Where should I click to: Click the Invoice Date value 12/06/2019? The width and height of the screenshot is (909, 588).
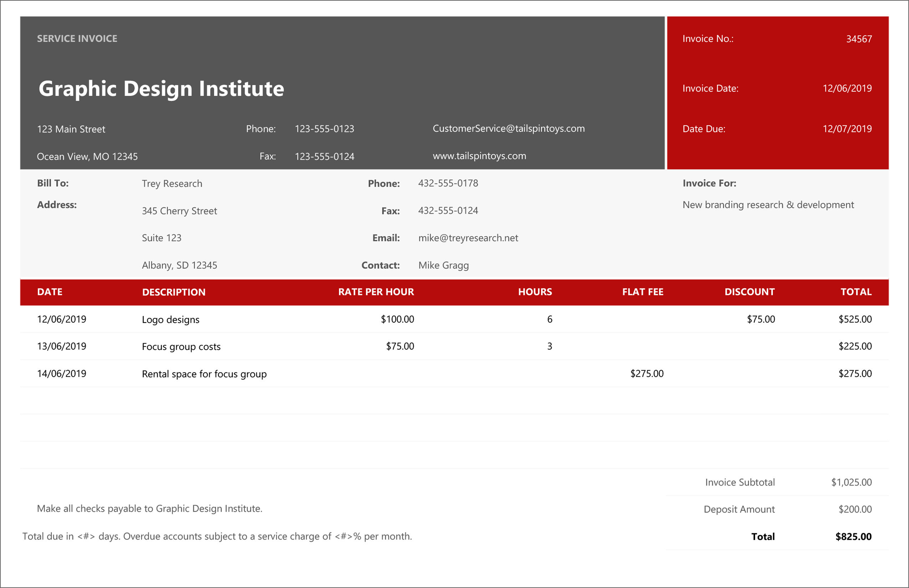click(847, 89)
